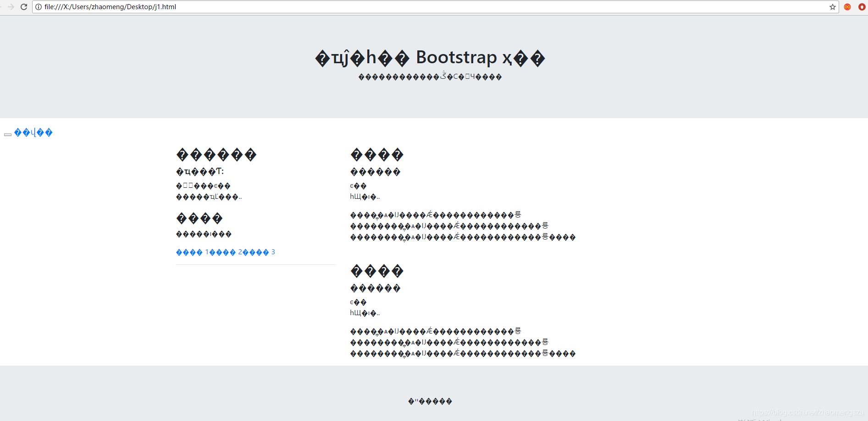
Task: Follow the blue link ending in 3
Action: [x=259, y=252]
